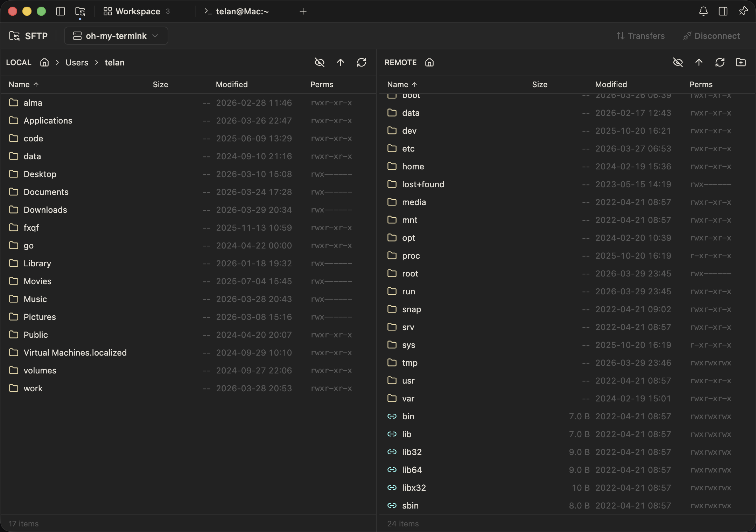
Task: Click the SFTP label icon in toolbar
Action: pos(14,36)
